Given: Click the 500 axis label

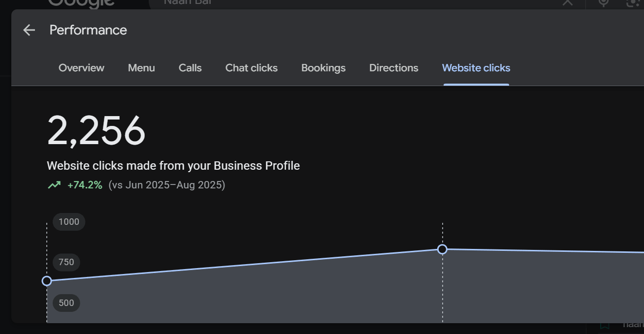Looking at the screenshot, I should (x=66, y=303).
